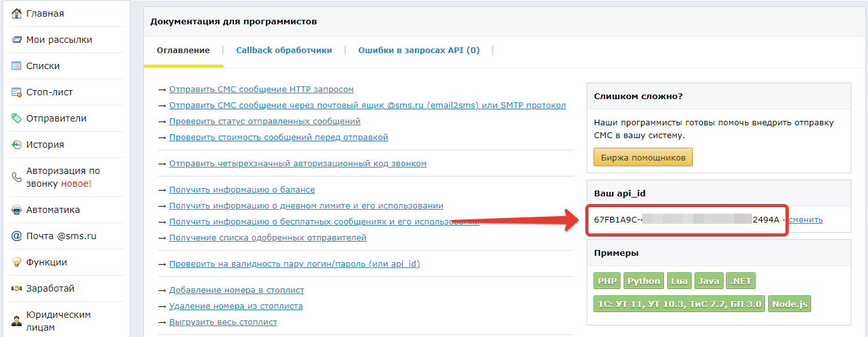Image resolution: width=868 pixels, height=337 pixels.
Task: Select the api_id value starting 67FB1A9C
Action: 686,220
